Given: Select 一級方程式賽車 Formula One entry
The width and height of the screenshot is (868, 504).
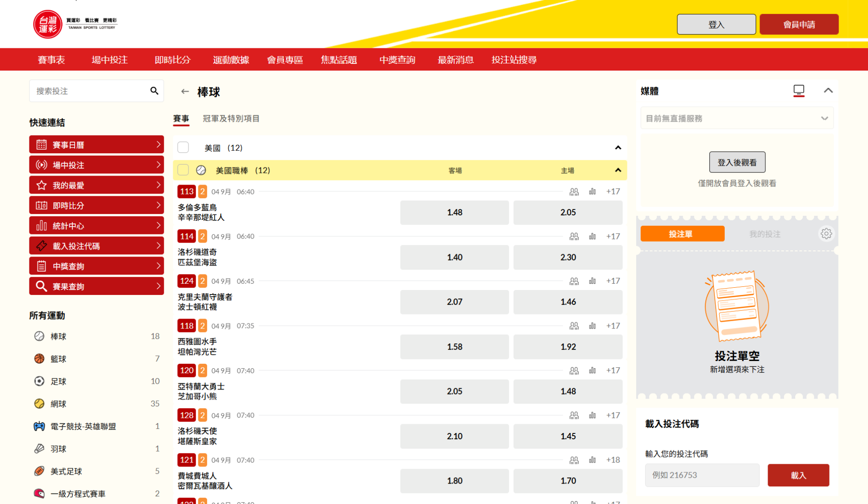Looking at the screenshot, I should point(96,494).
